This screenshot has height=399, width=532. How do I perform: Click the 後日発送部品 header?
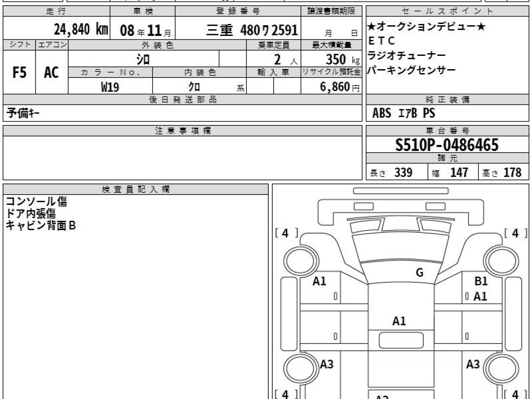pyautogui.click(x=183, y=100)
